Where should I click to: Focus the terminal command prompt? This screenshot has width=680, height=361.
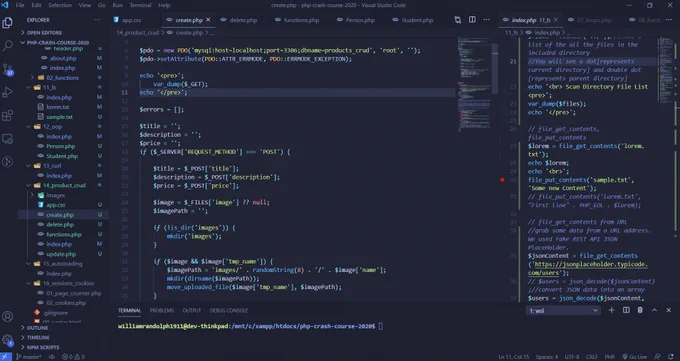[380, 326]
